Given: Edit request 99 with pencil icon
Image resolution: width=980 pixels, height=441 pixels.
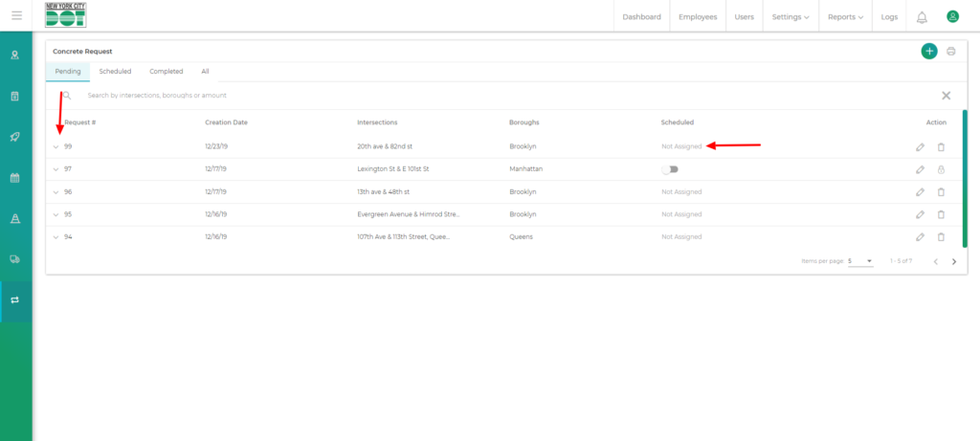Looking at the screenshot, I should point(920,146).
